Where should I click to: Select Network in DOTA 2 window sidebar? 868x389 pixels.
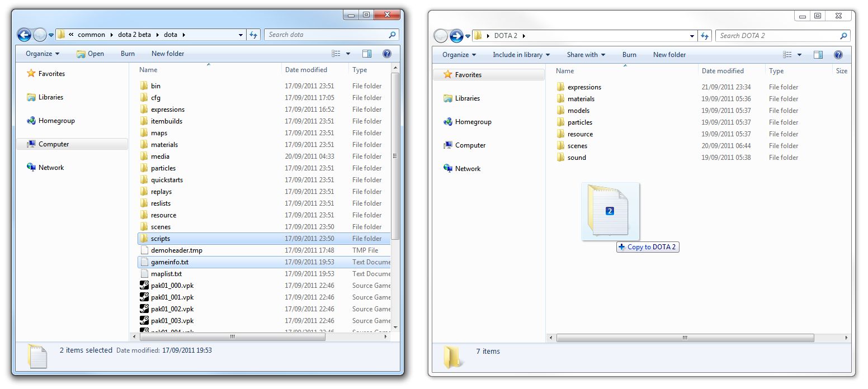coord(468,169)
